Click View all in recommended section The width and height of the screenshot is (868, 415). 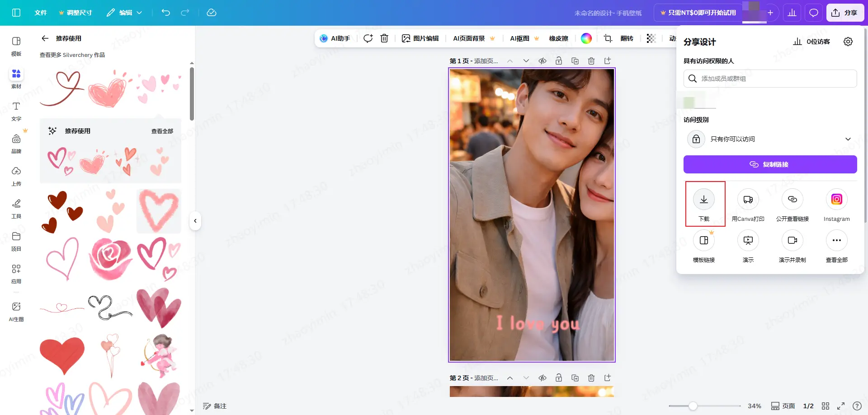[x=162, y=131]
